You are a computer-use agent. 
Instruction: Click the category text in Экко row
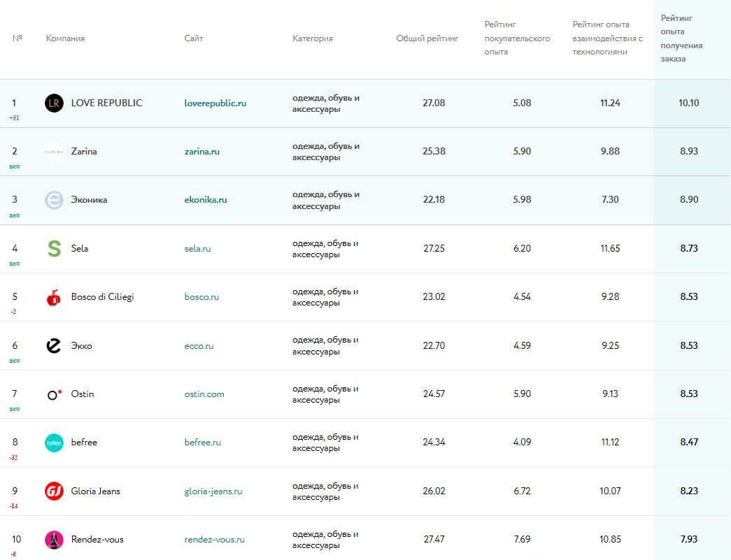[x=325, y=346]
